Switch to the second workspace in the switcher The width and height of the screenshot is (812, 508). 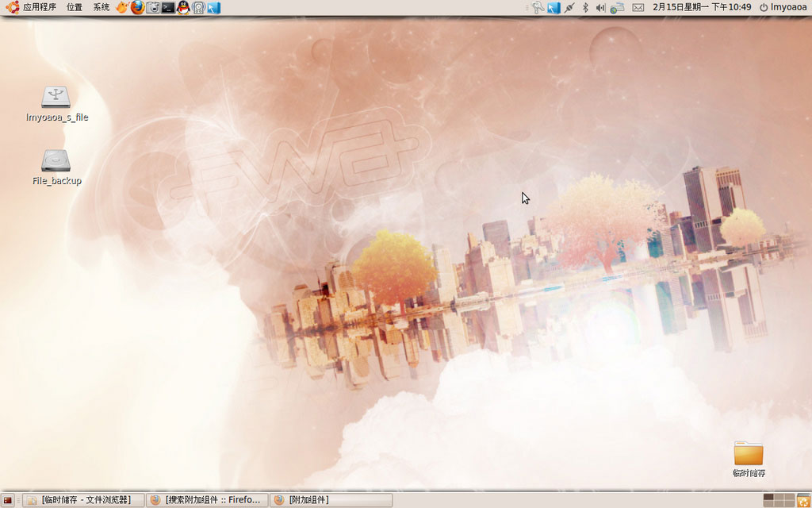coord(779,497)
